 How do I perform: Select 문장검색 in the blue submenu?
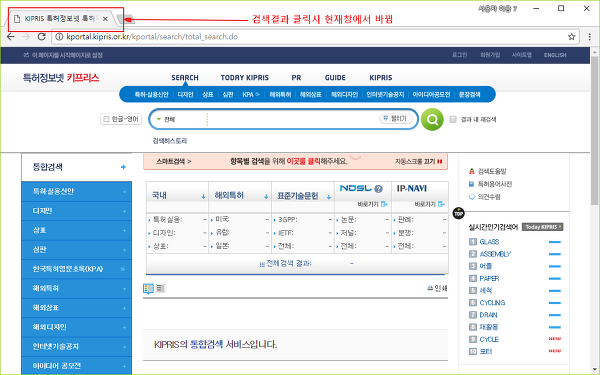point(470,95)
